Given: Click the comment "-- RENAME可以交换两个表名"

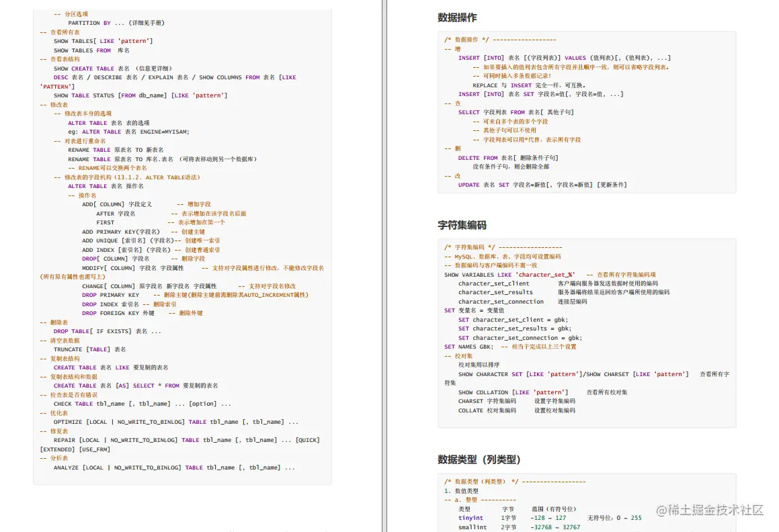Looking at the screenshot, I should 108,168.
